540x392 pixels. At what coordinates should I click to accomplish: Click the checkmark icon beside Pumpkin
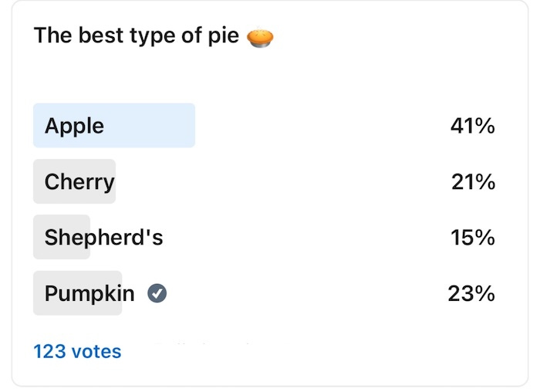pos(157,293)
